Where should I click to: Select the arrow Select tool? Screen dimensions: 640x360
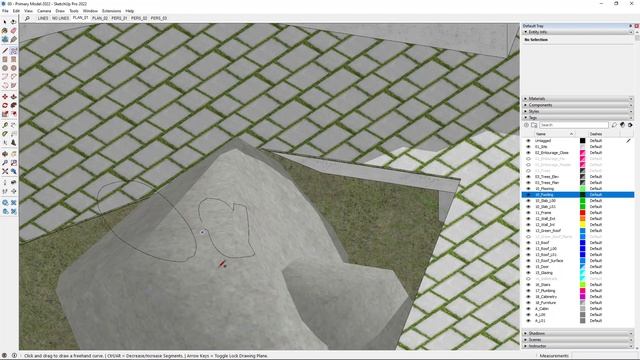(5, 22)
